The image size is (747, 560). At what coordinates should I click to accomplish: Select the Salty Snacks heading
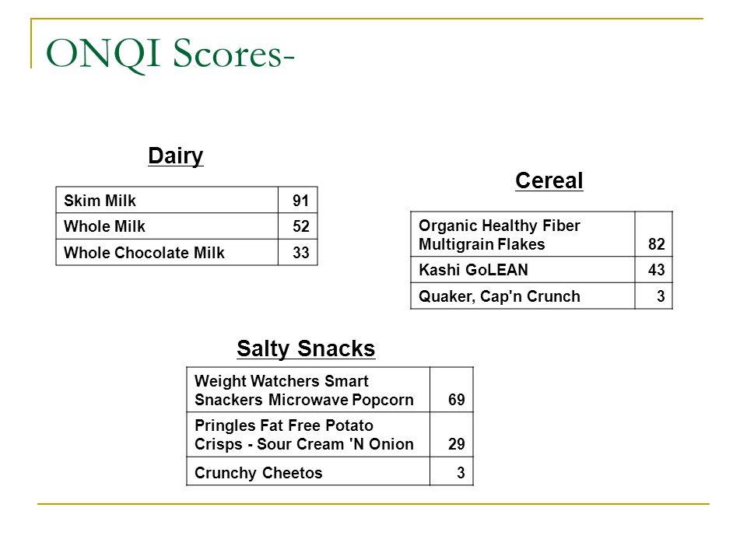click(306, 348)
